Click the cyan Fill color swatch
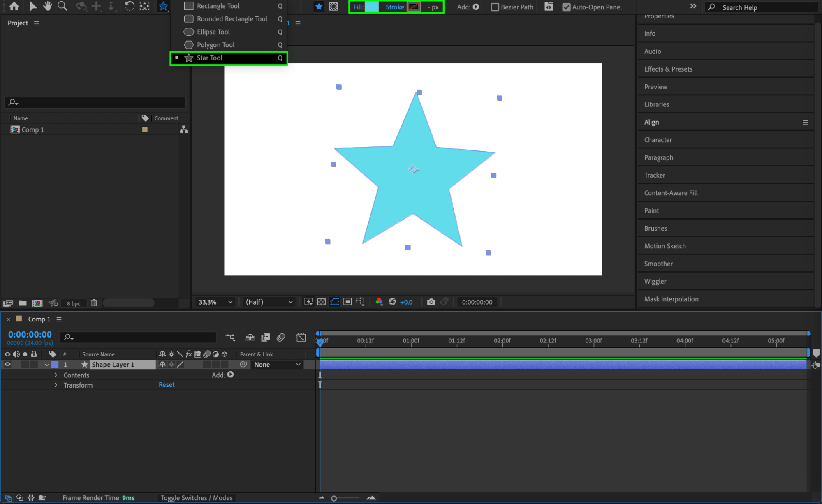 pyautogui.click(x=372, y=7)
